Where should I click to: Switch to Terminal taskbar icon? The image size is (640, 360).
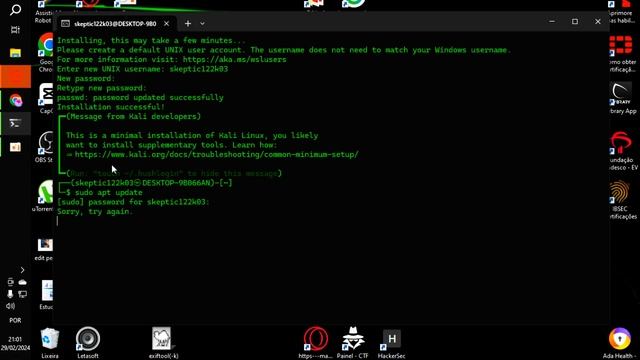pyautogui.click(x=16, y=123)
